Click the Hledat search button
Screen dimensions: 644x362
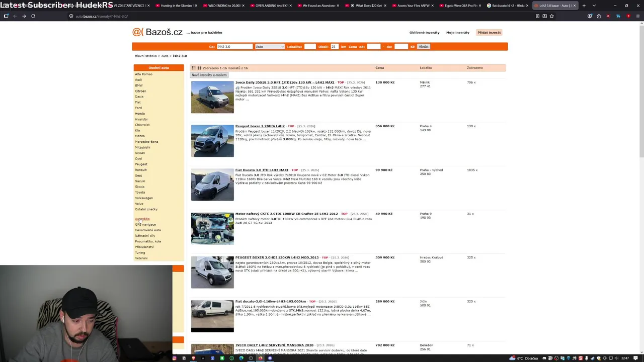point(424,47)
